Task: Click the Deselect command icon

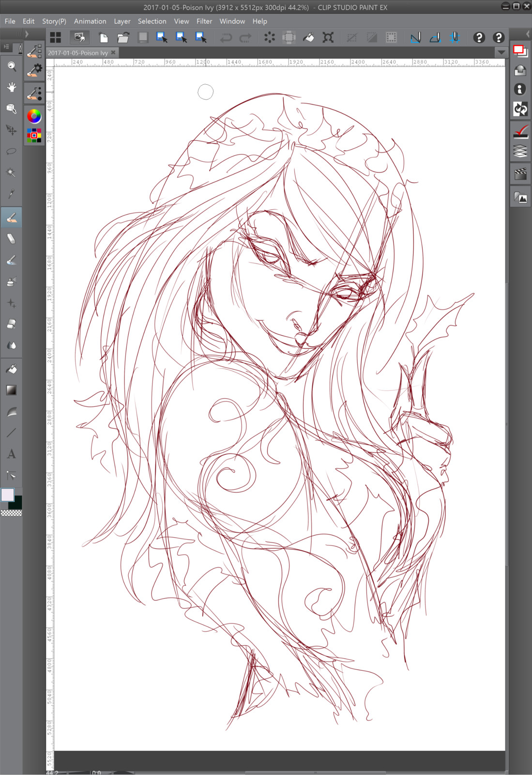Action: 352,37
